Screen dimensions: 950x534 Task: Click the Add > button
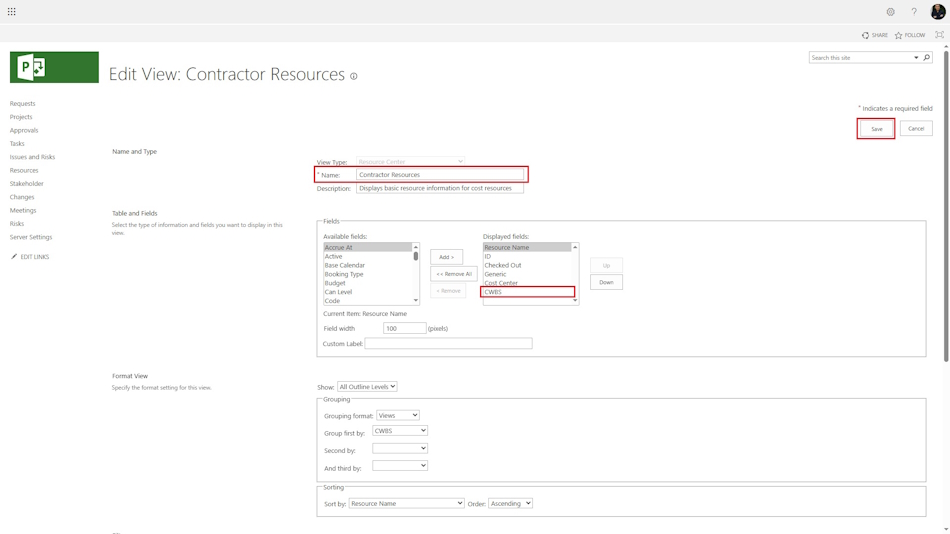pos(447,257)
